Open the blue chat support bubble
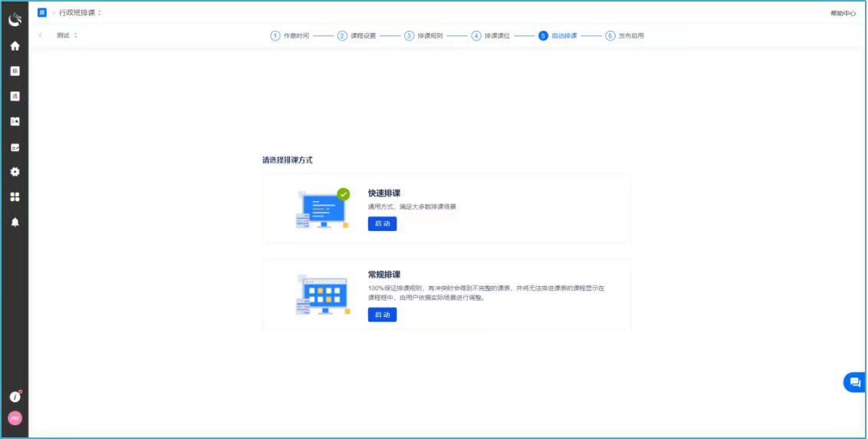Screen dimensions: 868x439 tap(855, 382)
